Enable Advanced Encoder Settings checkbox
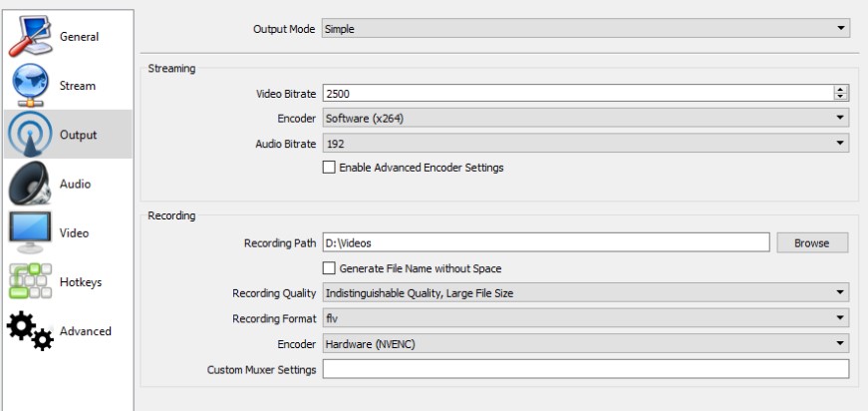This screenshot has height=411, width=868. pyautogui.click(x=329, y=168)
